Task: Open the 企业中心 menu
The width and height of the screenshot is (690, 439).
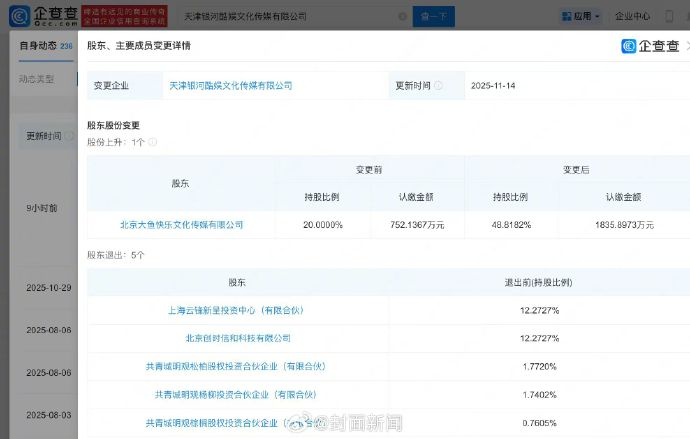Action: tap(632, 17)
